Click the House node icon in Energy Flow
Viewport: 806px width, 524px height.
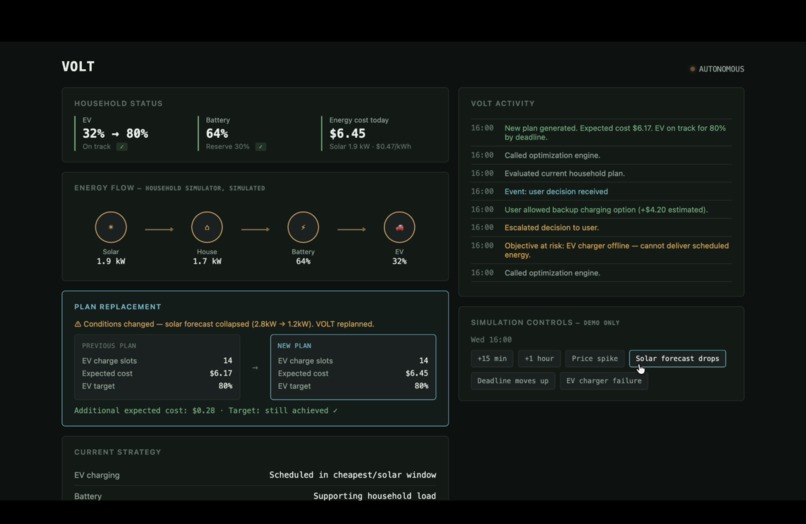tap(207, 227)
